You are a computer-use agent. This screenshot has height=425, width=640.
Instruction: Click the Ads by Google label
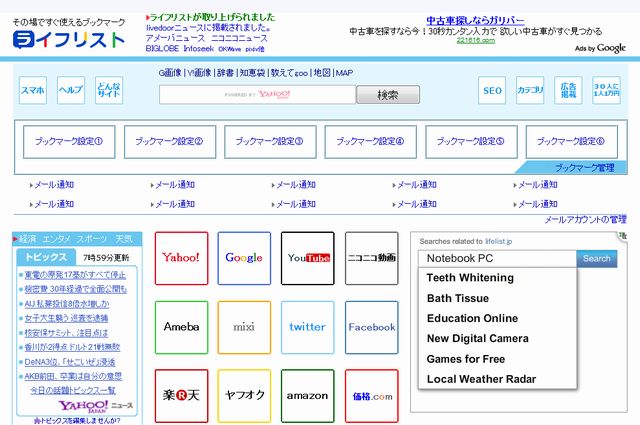[x=600, y=48]
